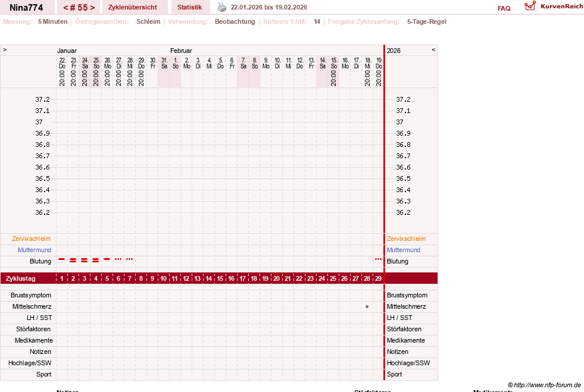
Task: Click the right Mittelschmerz row label
Action: point(406,307)
